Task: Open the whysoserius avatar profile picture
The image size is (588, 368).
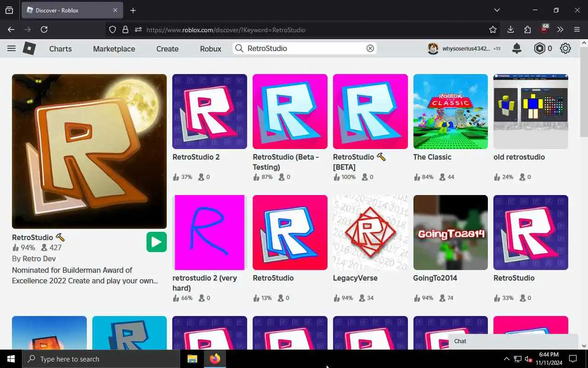Action: (x=433, y=48)
